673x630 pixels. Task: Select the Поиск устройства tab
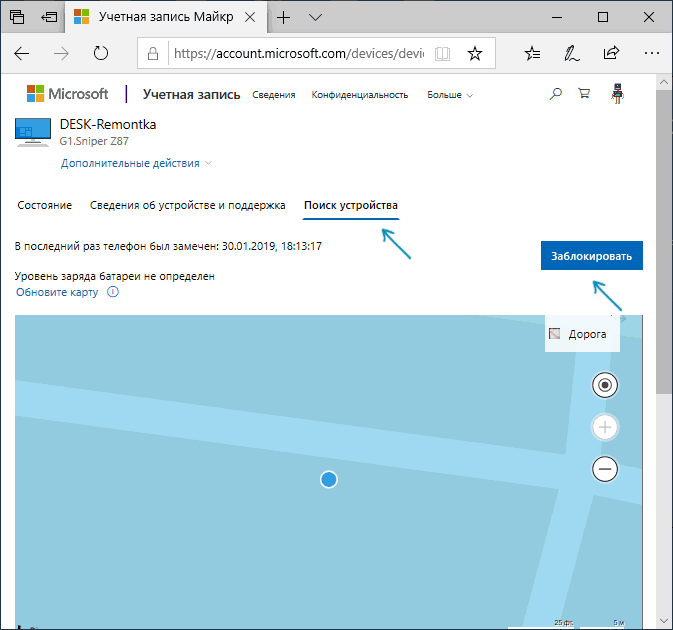point(351,205)
